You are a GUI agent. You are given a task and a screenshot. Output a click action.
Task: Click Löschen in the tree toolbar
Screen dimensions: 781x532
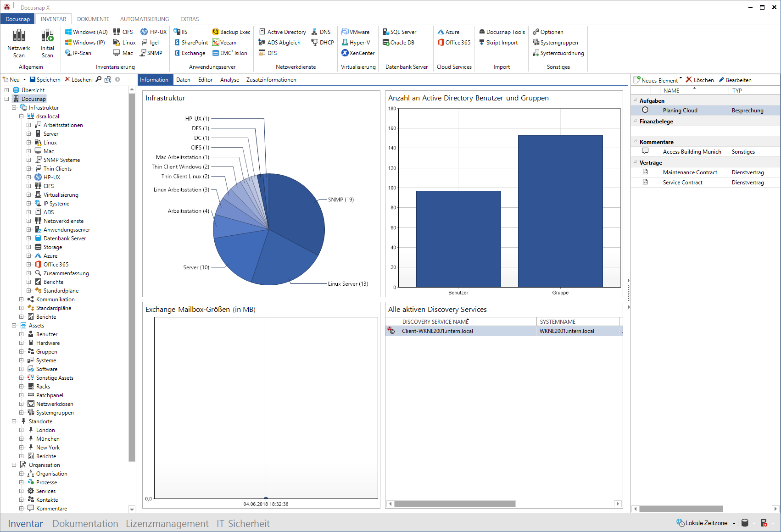tap(78, 80)
